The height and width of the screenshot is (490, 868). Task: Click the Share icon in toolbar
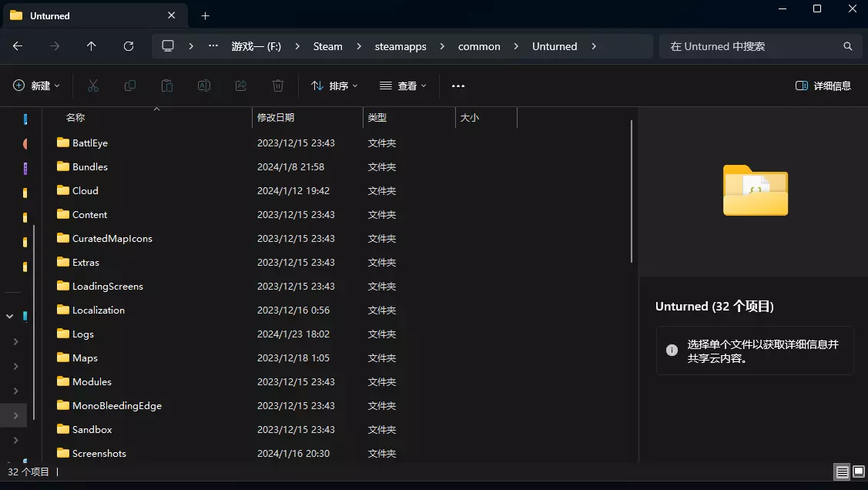pyautogui.click(x=241, y=86)
